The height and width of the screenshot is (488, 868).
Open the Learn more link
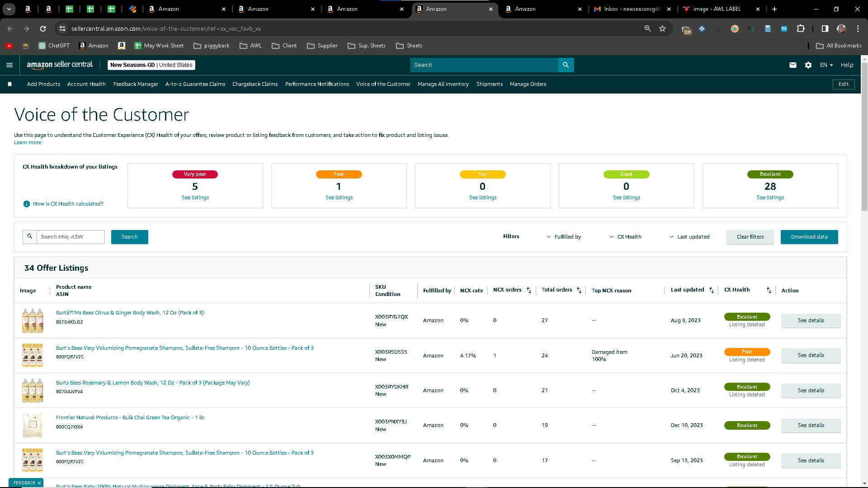pyautogui.click(x=28, y=142)
